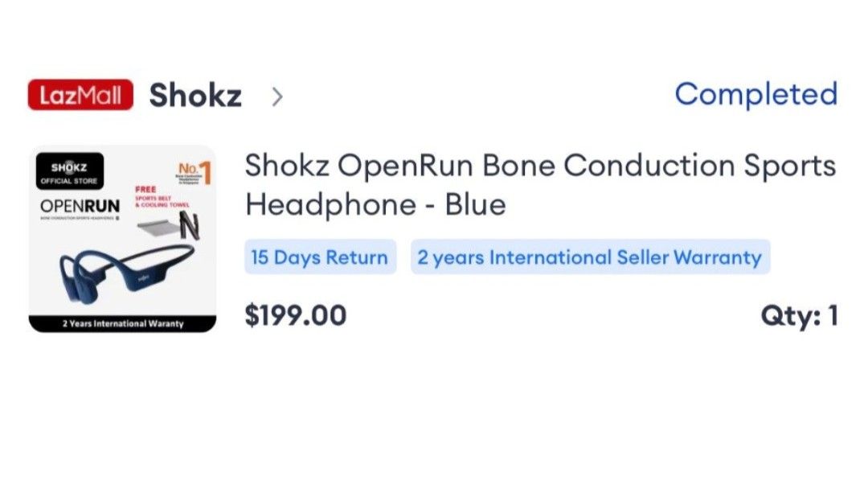868x493 pixels.
Task: Expand the Shokz store via the chevron arrow
Action: click(x=278, y=96)
